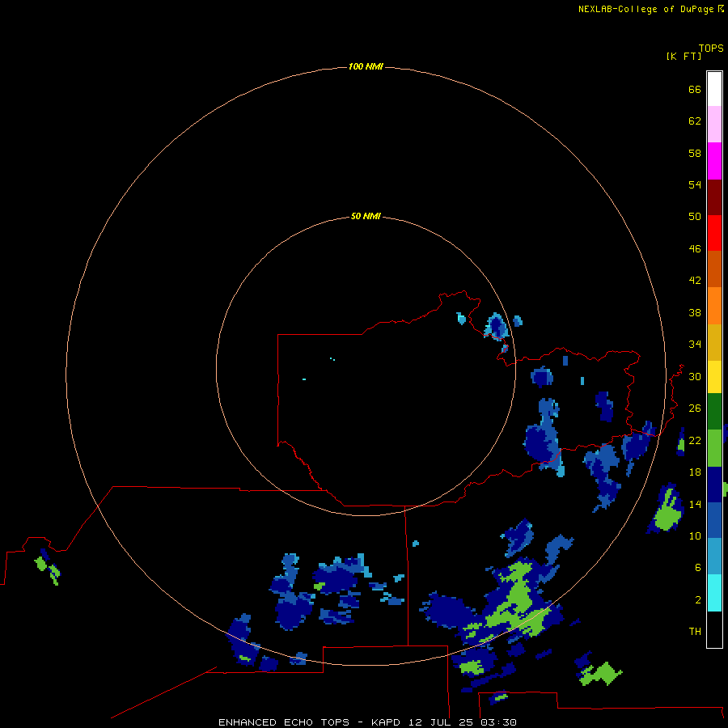Select the navy legend color band
728x728 pixels.
click(x=714, y=485)
